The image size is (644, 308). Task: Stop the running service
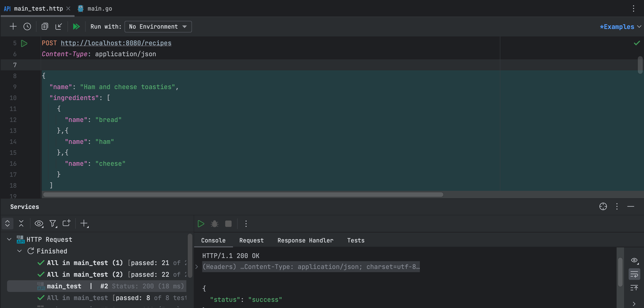tap(228, 224)
